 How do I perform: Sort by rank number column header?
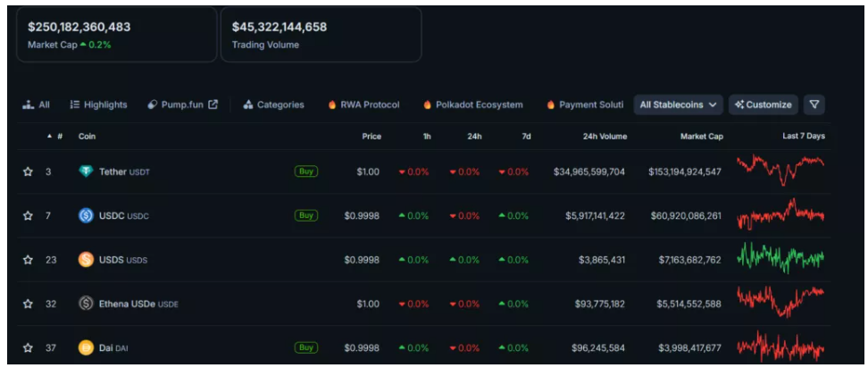[59, 137]
